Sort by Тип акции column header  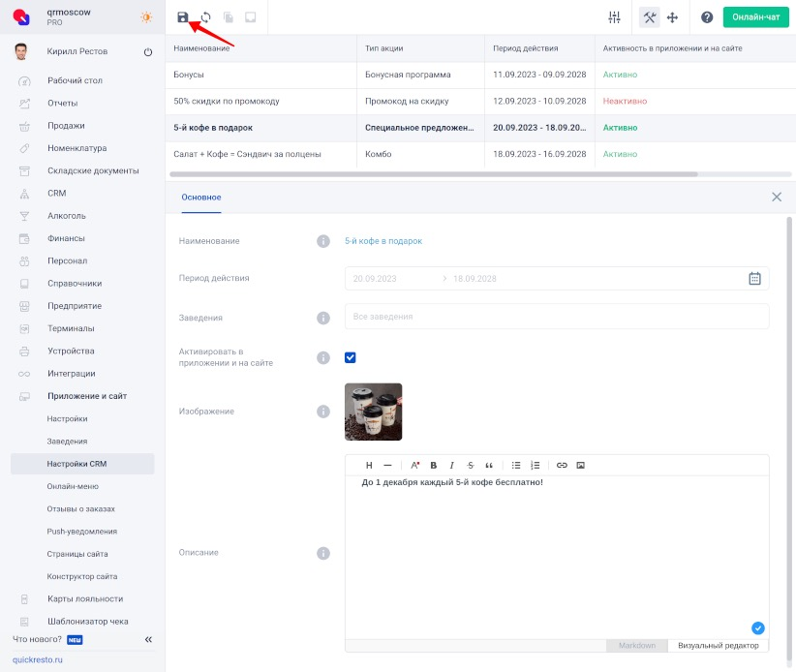(x=383, y=48)
